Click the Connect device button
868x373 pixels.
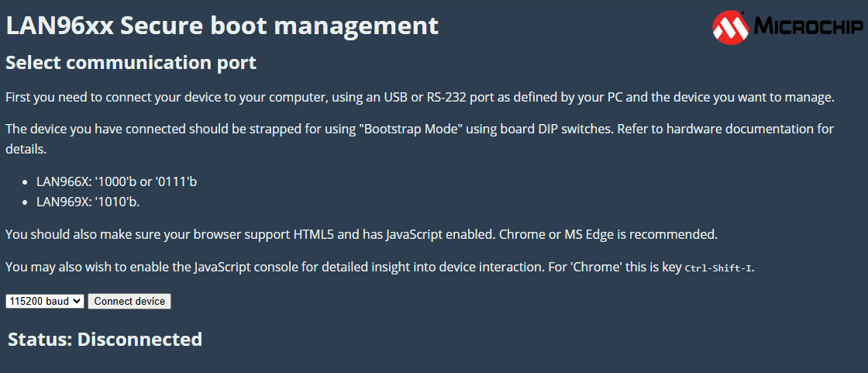(x=129, y=301)
